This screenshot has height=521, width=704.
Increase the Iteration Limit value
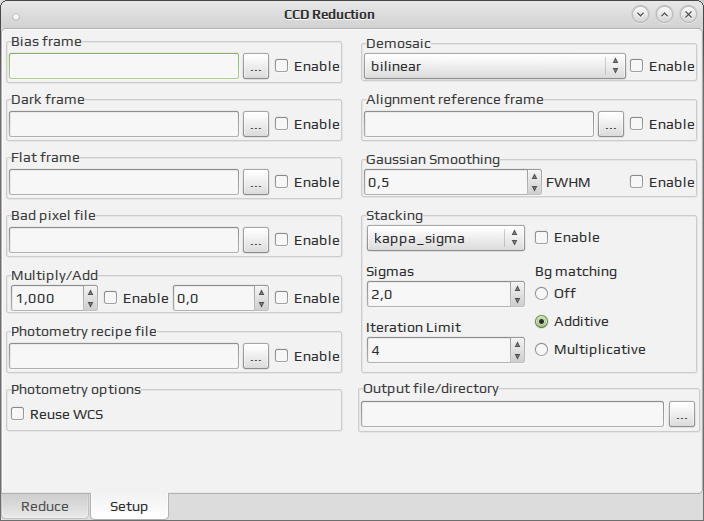coord(518,344)
